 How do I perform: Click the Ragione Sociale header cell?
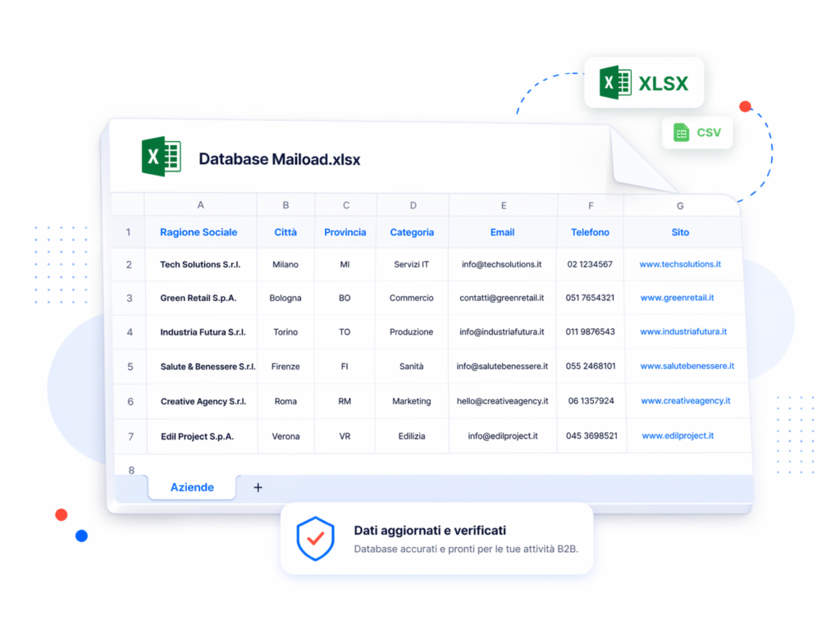[x=199, y=232]
